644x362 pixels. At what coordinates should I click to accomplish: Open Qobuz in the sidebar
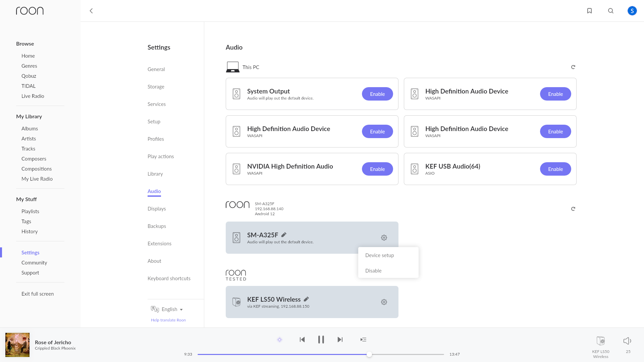pyautogui.click(x=29, y=76)
